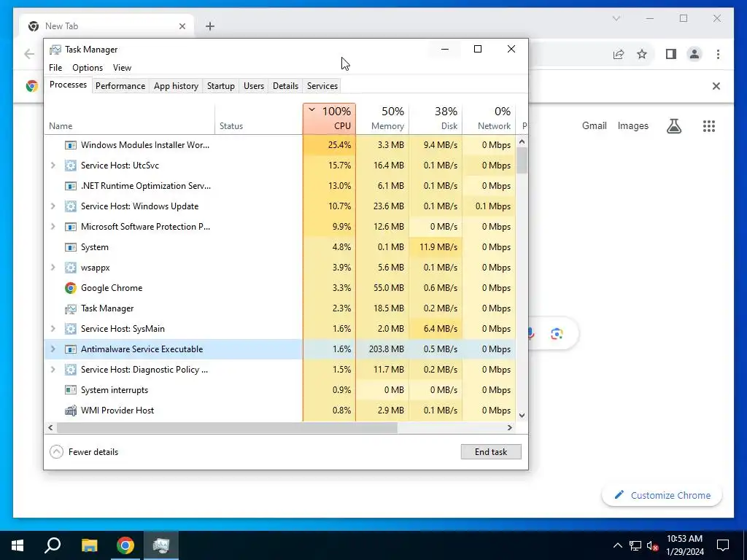Switch to the Services tab
Screen dimensions: 747x560
click(322, 86)
